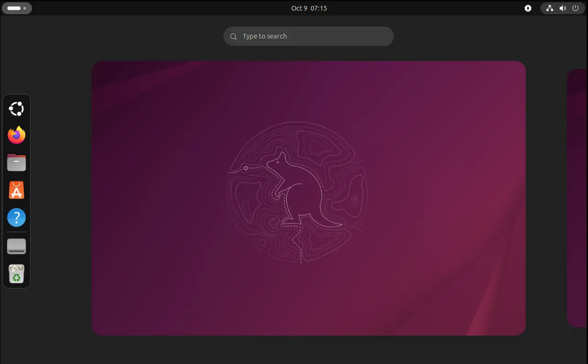Click the wired network icon in top bar
The height and width of the screenshot is (364, 588).
click(550, 8)
